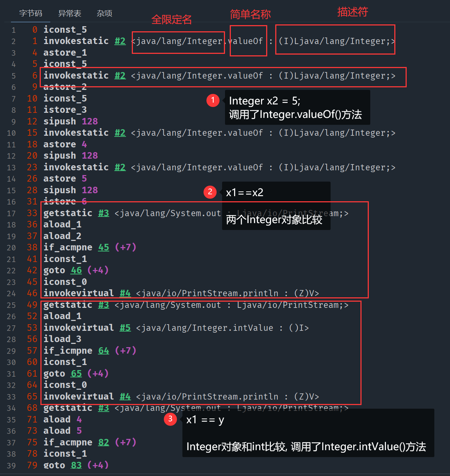Go to offset 64 from if_icmpne
The image size is (450, 476).
(104, 351)
